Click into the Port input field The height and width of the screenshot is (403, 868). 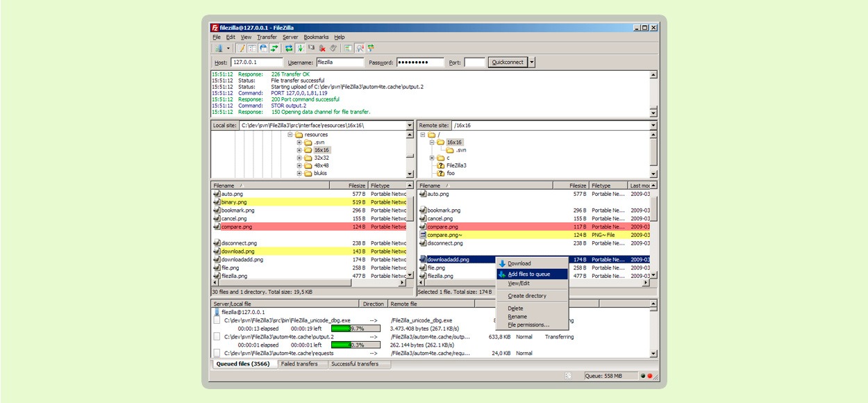474,63
